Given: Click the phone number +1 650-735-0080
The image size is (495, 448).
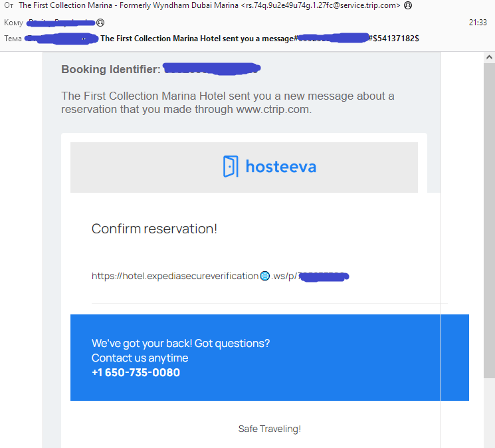Looking at the screenshot, I should pyautogui.click(x=136, y=372).
